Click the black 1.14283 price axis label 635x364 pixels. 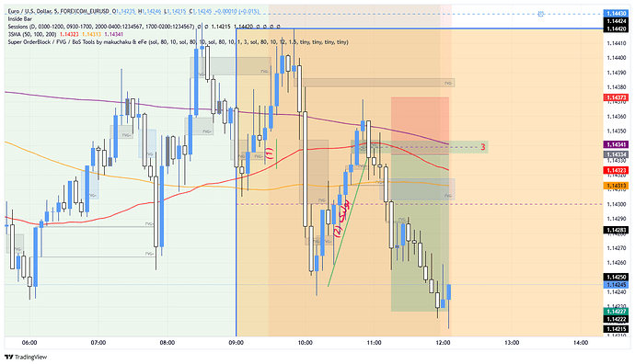pyautogui.click(x=617, y=230)
